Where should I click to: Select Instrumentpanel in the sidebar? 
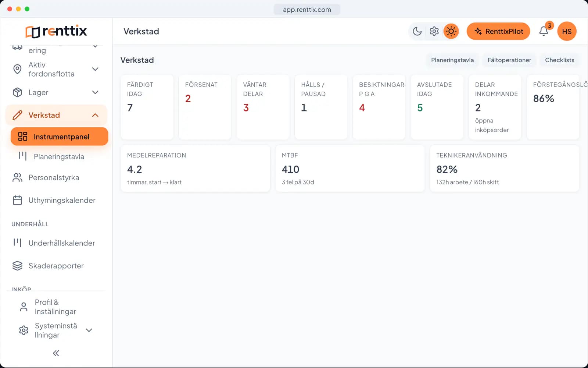pos(60,137)
